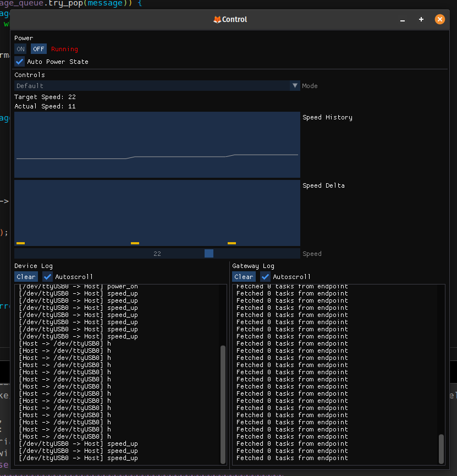The height and width of the screenshot is (476, 457).
Task: Click the Gateway Log heading
Action: point(253,266)
